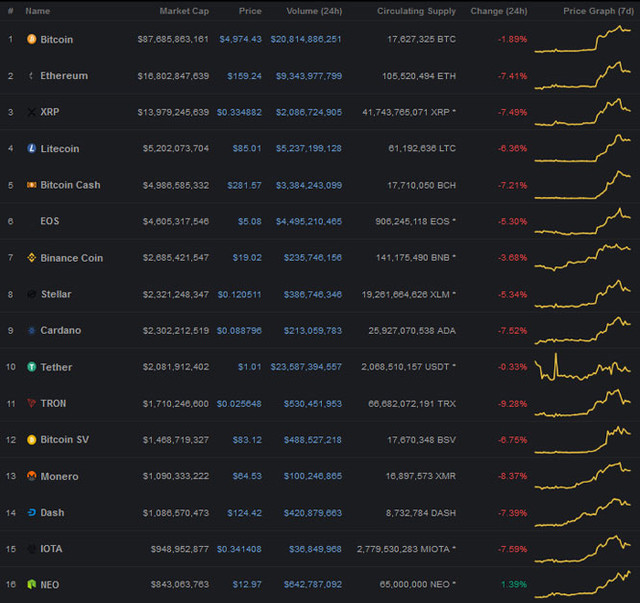Open the IOTA name link
This screenshot has width=640, height=603.
51,549
